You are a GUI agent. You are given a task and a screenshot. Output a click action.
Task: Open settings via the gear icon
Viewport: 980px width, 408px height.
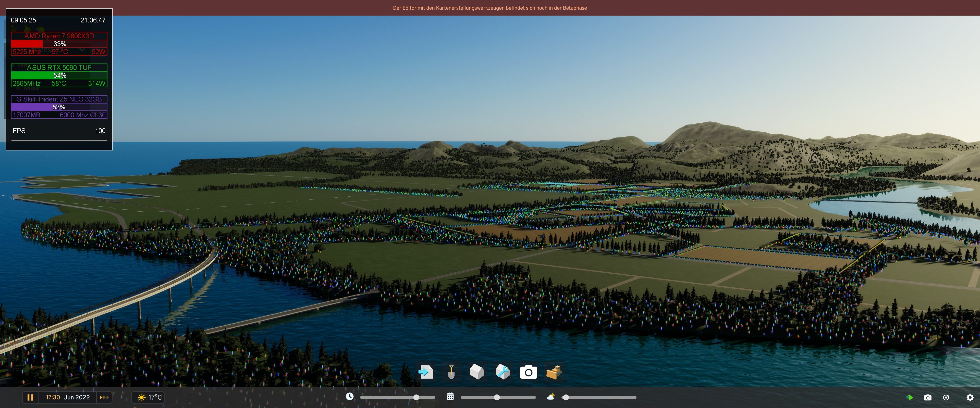pos(970,397)
